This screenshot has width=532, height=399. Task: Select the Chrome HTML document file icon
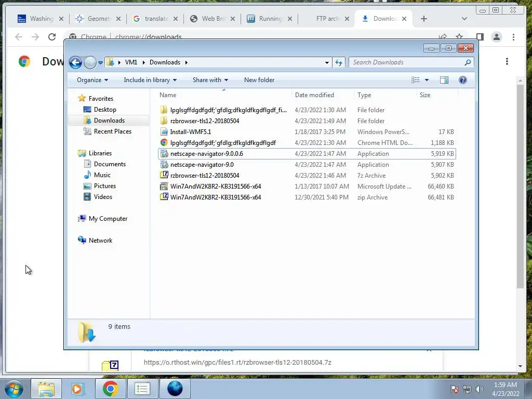164,143
